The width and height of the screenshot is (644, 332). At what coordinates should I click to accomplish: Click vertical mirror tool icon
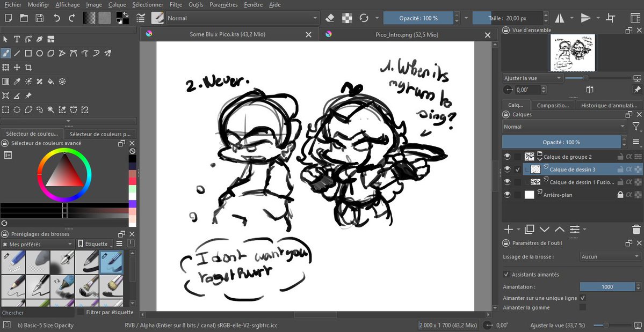coord(585,18)
